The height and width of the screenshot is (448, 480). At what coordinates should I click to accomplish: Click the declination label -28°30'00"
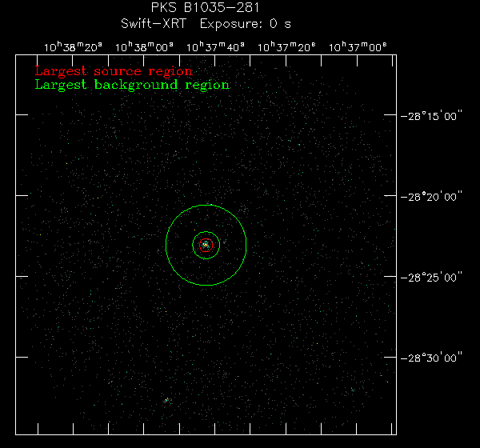(x=431, y=358)
